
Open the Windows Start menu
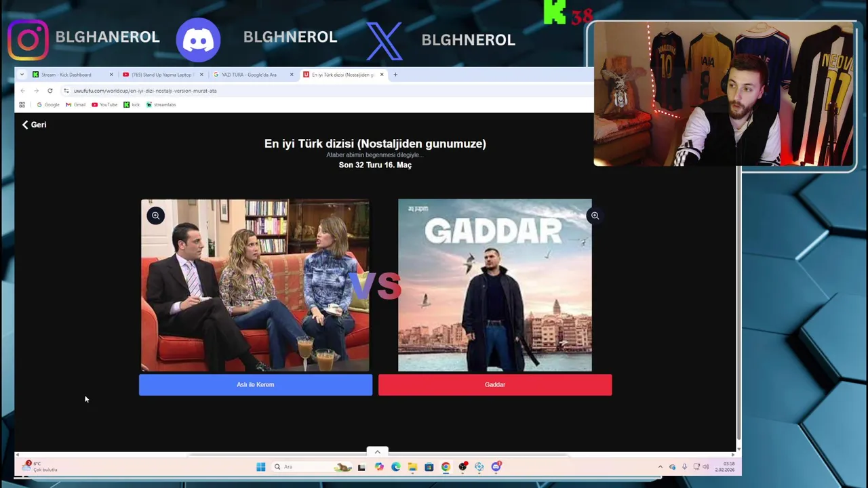pyautogui.click(x=260, y=466)
